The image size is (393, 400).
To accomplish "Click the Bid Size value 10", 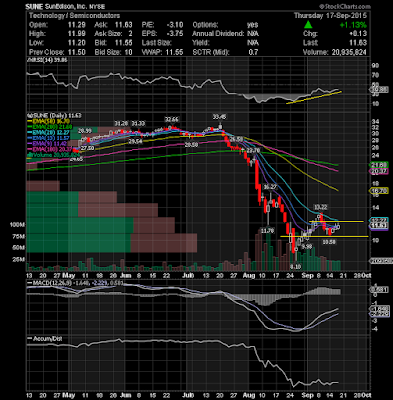I will 128,52.
